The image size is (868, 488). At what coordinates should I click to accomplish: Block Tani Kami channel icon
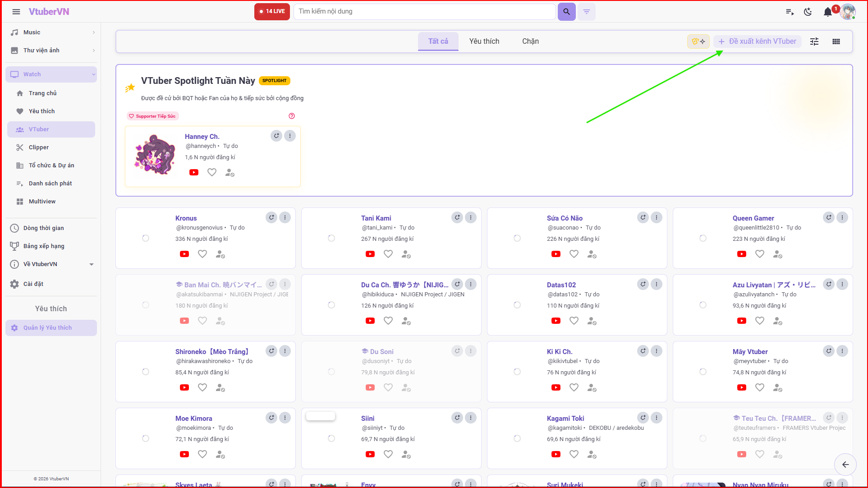tap(406, 254)
